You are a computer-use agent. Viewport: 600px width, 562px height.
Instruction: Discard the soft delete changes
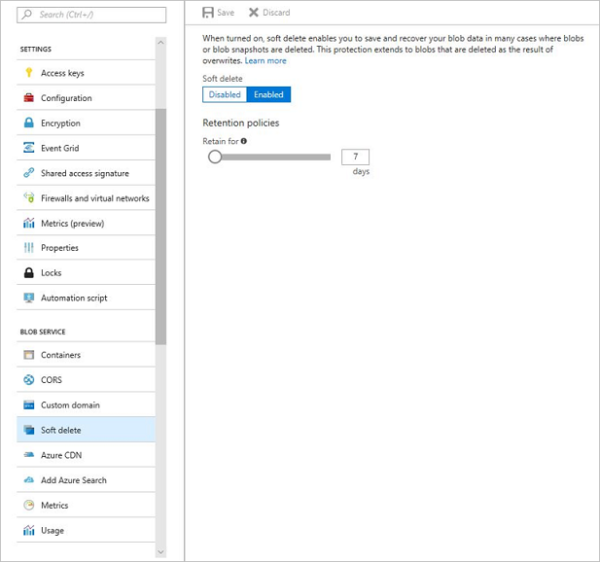click(x=269, y=13)
